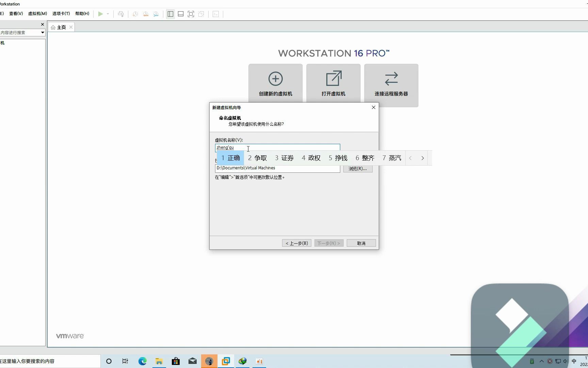This screenshot has width=588, height=368.
Task: Open the 虚拟机(M) menu
Action: (37, 13)
